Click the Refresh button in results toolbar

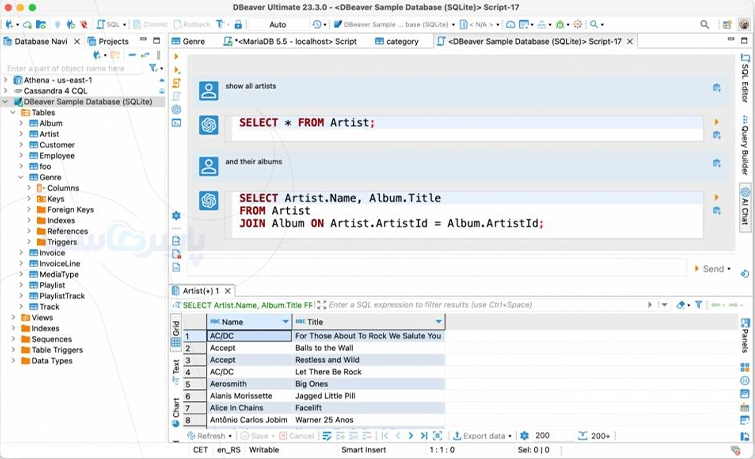coord(209,436)
